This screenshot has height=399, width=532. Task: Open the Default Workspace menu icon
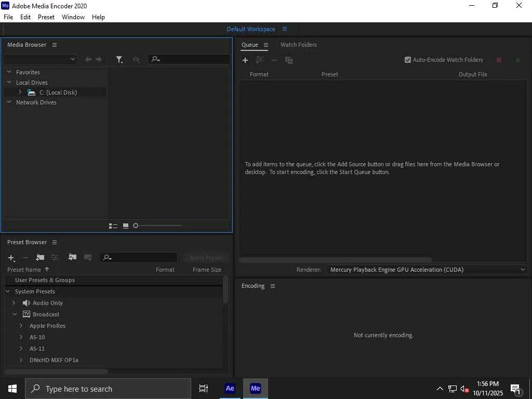(x=285, y=29)
